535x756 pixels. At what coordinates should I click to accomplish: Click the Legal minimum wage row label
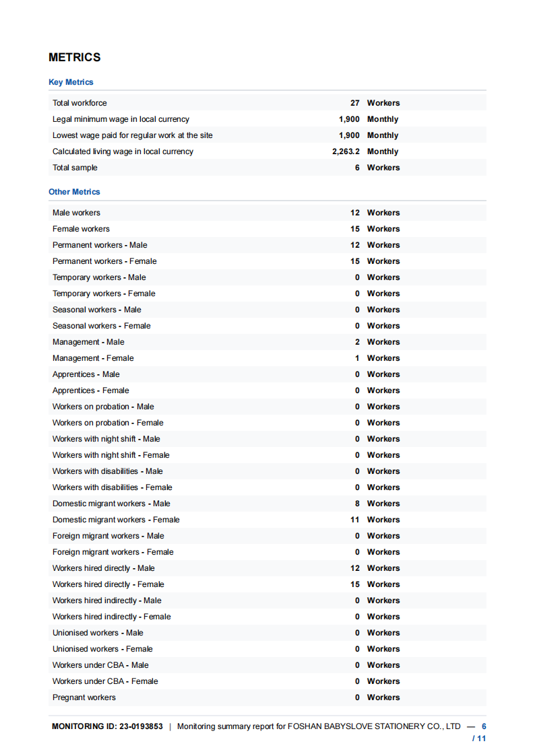[x=121, y=119]
